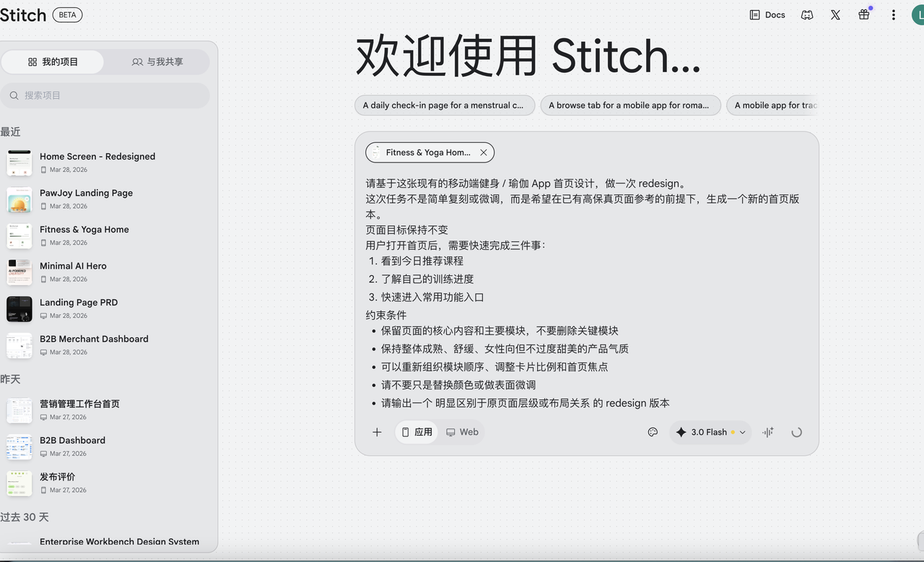Click the 昨天 section label
This screenshot has width=924, height=562.
10,379
